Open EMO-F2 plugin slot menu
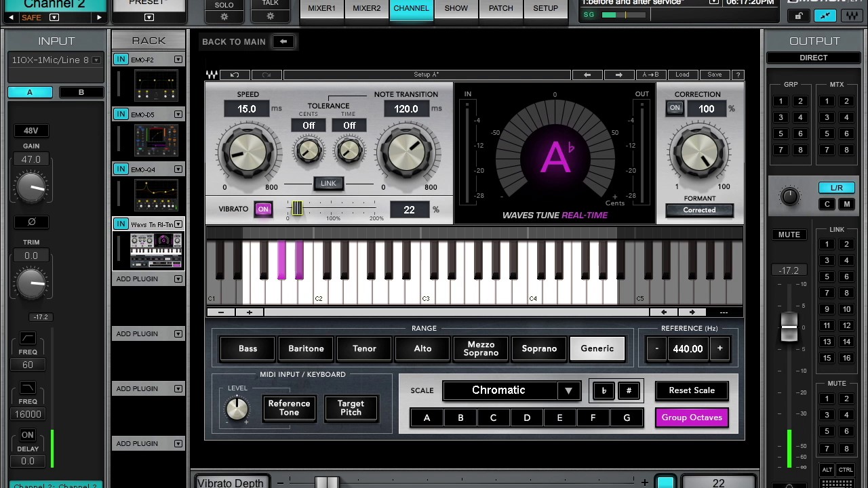The height and width of the screenshot is (488, 868). tap(178, 60)
